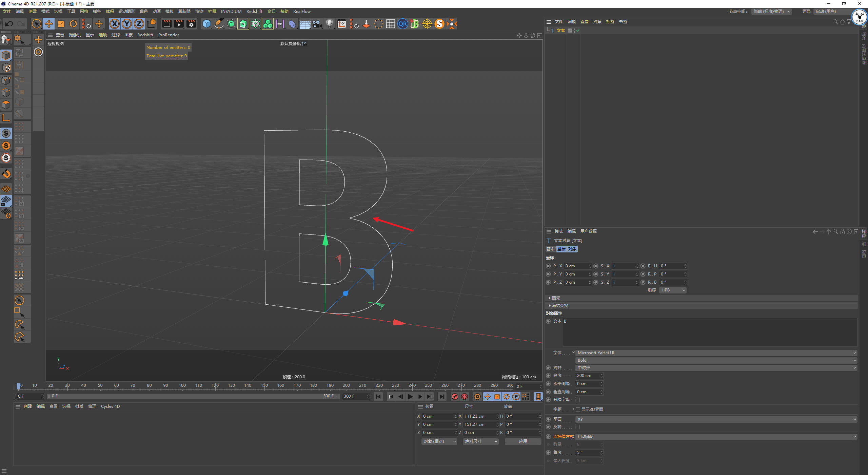Open the Microsoft YaHei UI font dropdown
The image size is (868, 475).
click(715, 353)
